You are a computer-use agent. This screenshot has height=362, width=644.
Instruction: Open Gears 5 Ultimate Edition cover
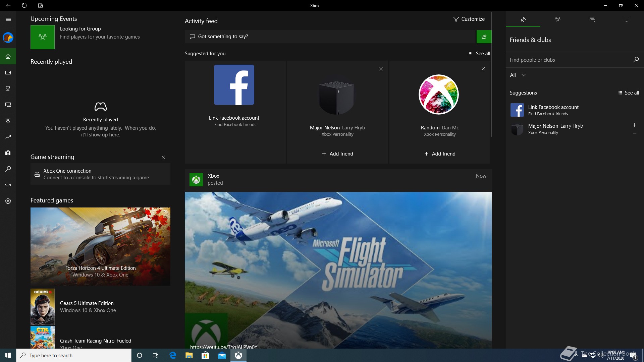pyautogui.click(x=43, y=307)
